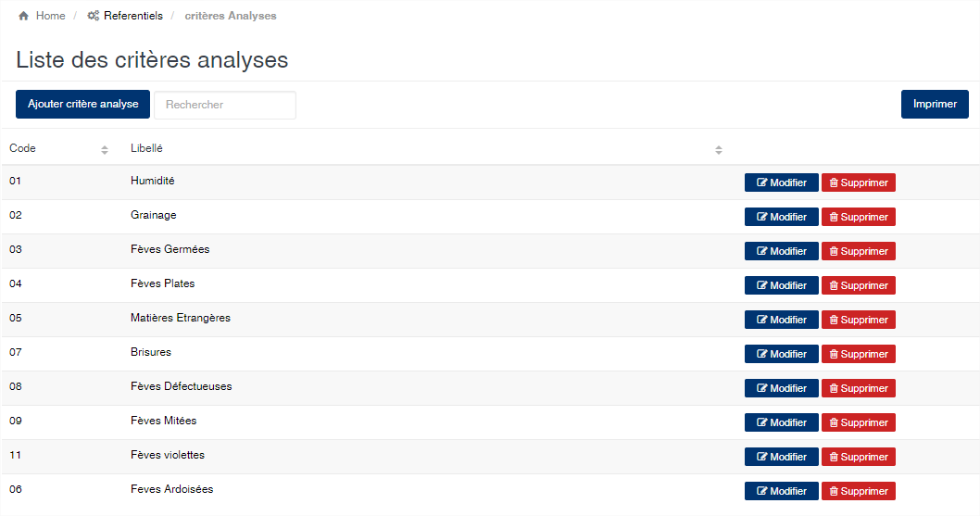980x516 pixels.
Task: Click the gears icon beside Referentiels
Action: 94,16
